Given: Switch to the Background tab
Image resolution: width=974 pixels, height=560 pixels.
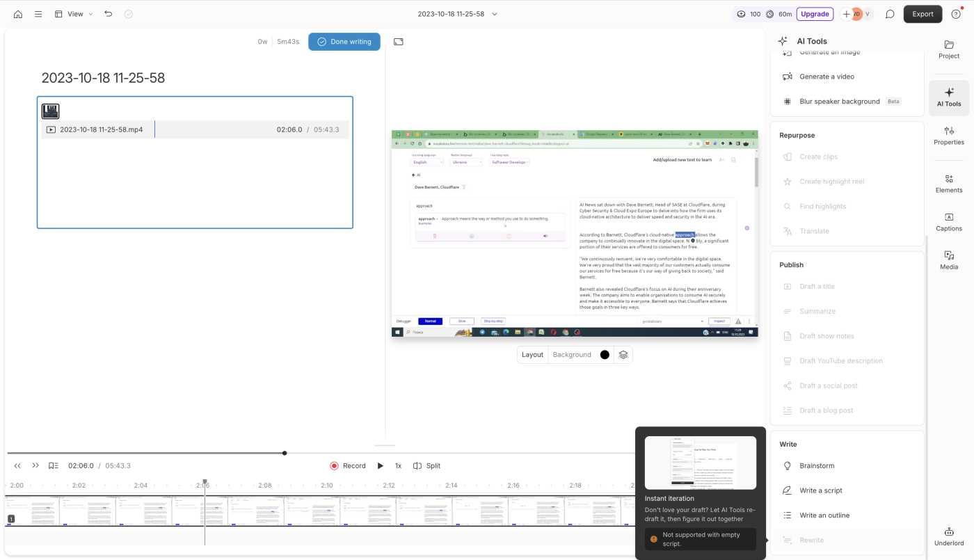Looking at the screenshot, I should 571,354.
